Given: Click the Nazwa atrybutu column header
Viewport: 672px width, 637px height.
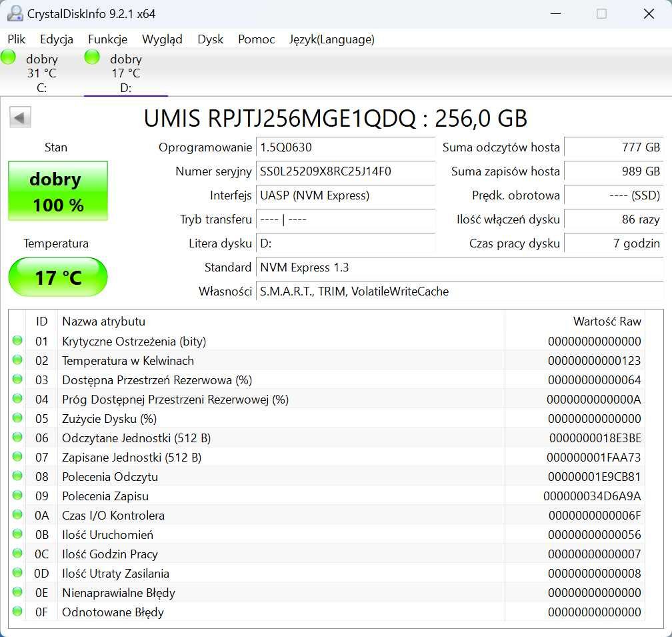Looking at the screenshot, I should (x=281, y=322).
